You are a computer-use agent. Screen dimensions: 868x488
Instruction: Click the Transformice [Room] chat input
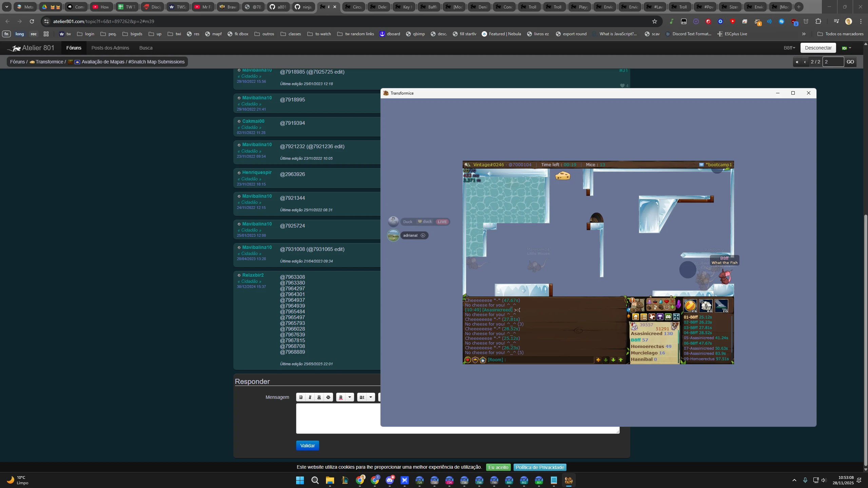tap(540, 360)
